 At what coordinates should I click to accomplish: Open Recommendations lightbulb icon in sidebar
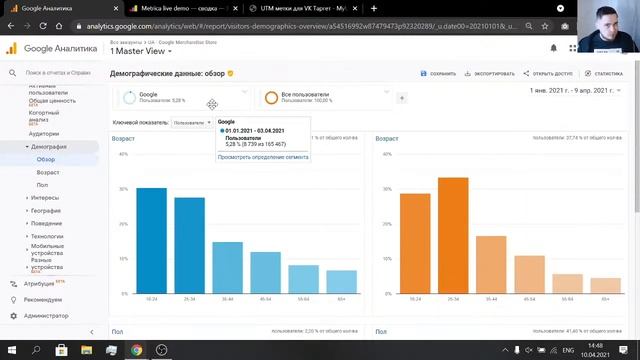click(x=13, y=300)
